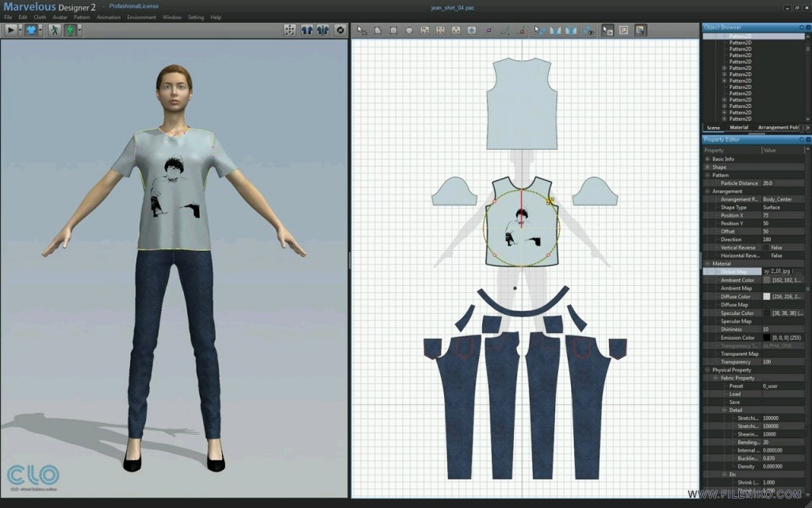Open the File menu
The image size is (812, 508).
pyautogui.click(x=8, y=17)
